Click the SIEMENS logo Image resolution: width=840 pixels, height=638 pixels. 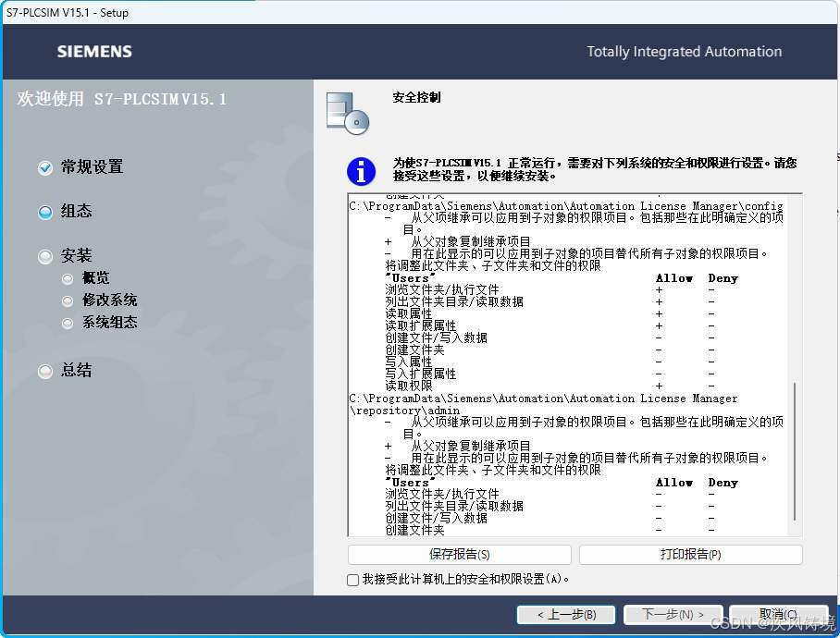tap(94, 52)
